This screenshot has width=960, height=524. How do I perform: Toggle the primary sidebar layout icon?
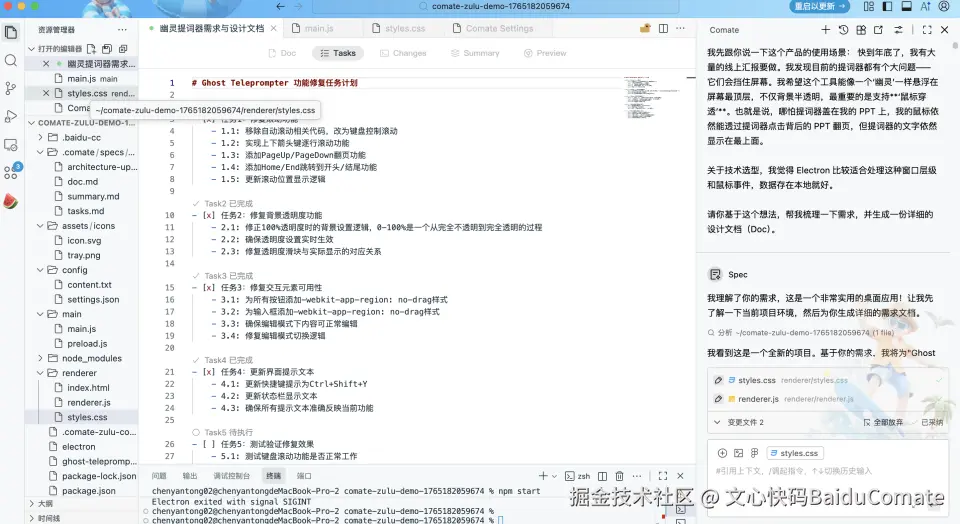click(x=887, y=6)
